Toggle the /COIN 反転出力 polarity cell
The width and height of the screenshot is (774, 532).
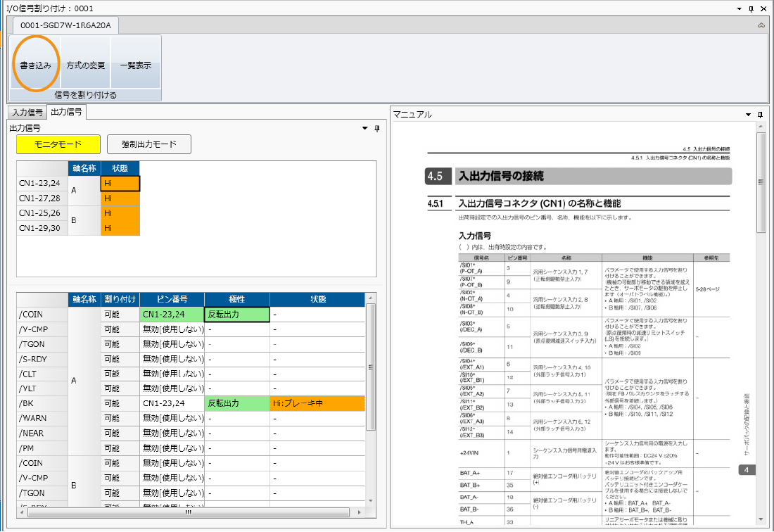click(237, 315)
